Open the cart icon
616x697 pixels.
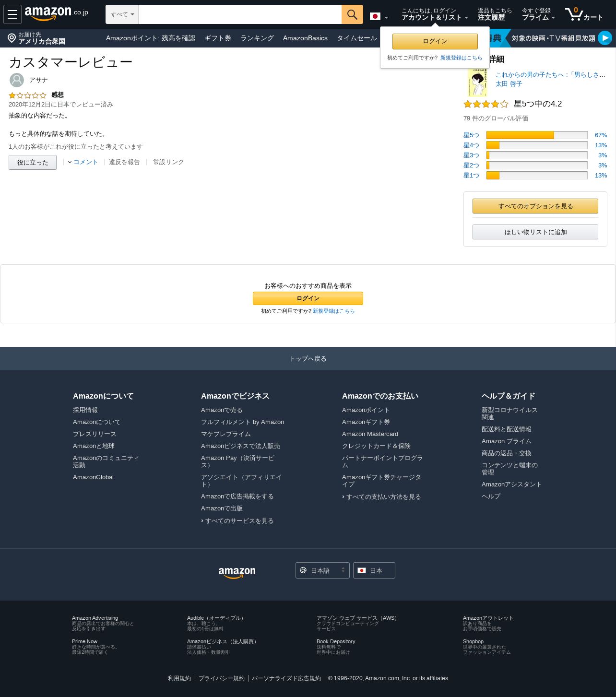pos(583,14)
